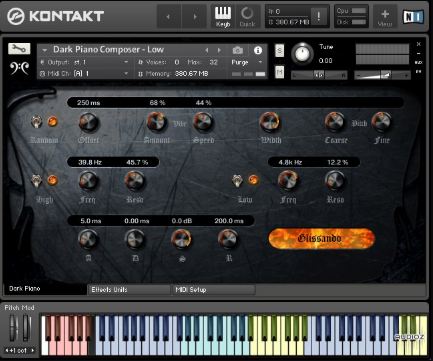Select previous preset arrow beside instrument name
Screen dimensions: 433x361
(x=207, y=50)
